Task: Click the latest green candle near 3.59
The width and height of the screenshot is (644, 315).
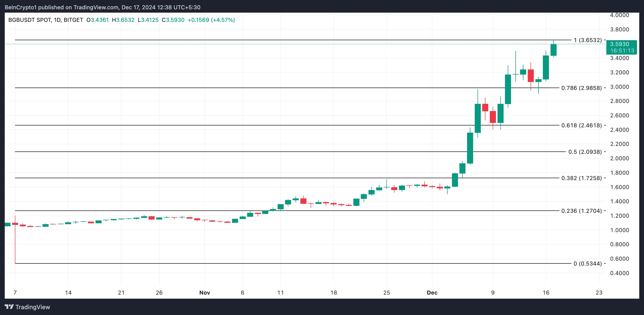Action: coord(554,50)
